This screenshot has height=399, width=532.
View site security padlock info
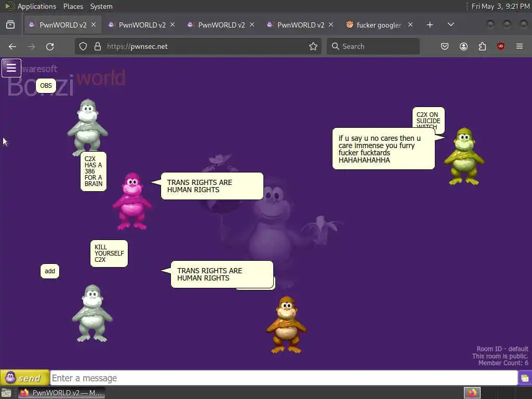[98, 46]
